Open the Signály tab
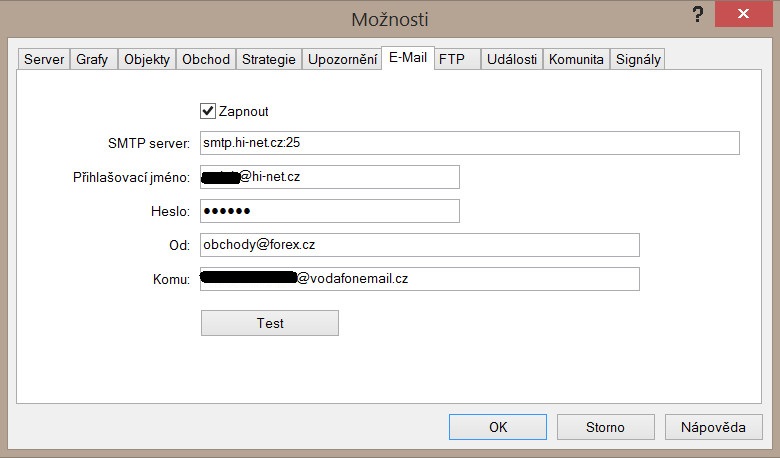 [638, 59]
